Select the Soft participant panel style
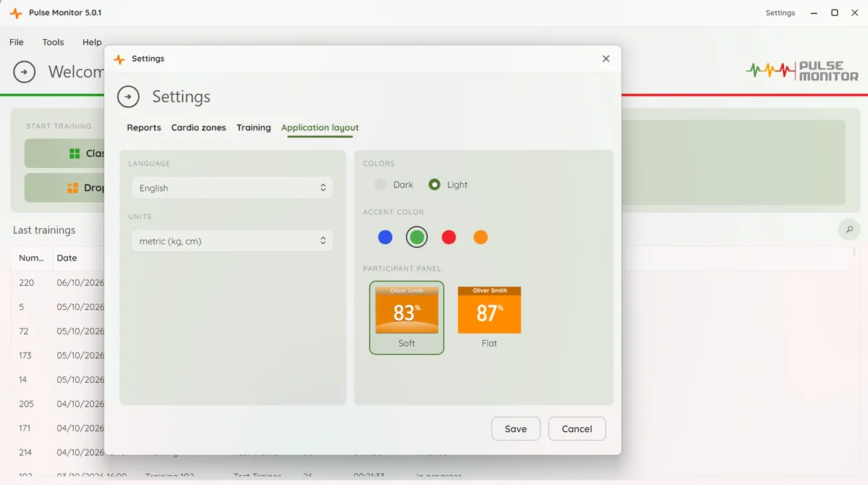The height and width of the screenshot is (485, 868). point(407,318)
